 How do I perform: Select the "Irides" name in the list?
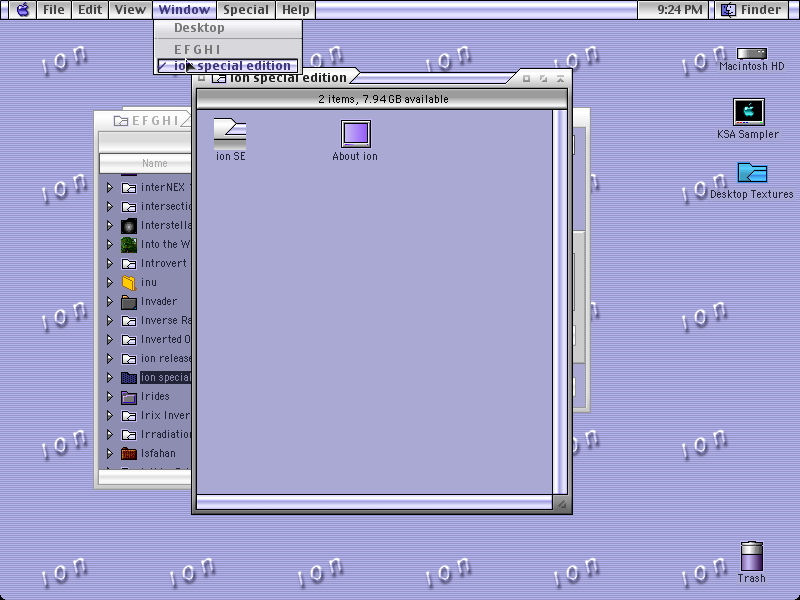tap(155, 396)
